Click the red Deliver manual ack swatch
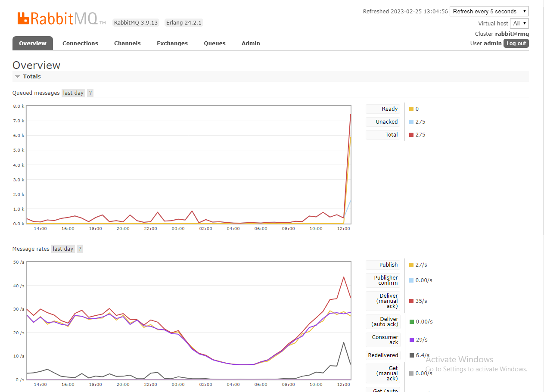The width and height of the screenshot is (544, 392). pos(411,301)
